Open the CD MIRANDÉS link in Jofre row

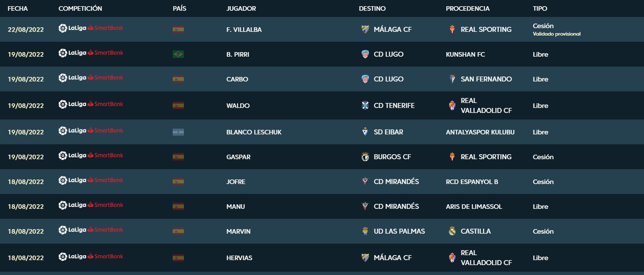click(x=396, y=182)
